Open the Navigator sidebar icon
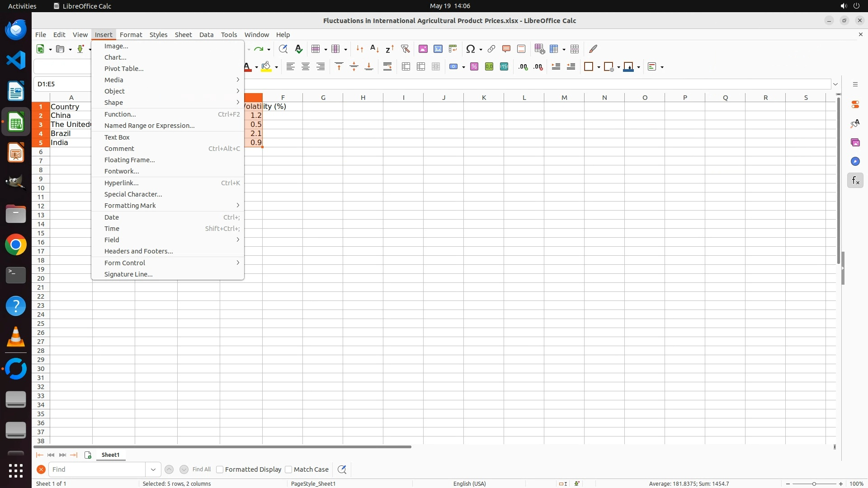The image size is (868, 488). (855, 162)
